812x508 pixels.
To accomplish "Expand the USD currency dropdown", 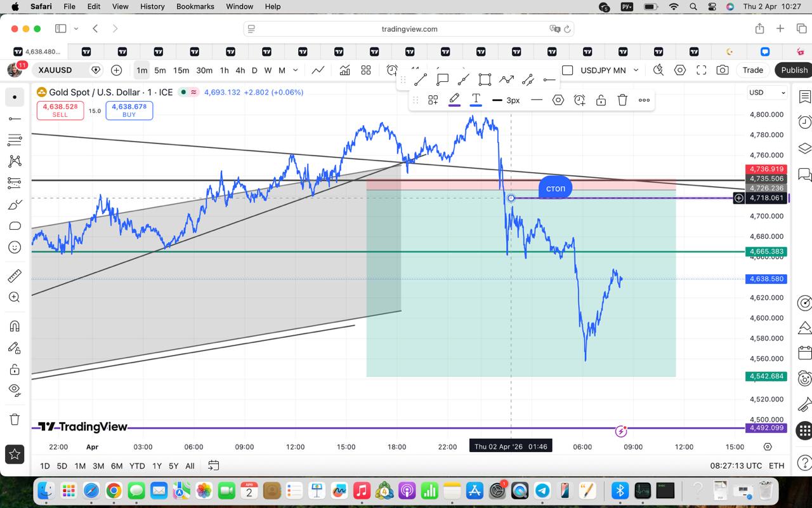I will click(x=766, y=93).
